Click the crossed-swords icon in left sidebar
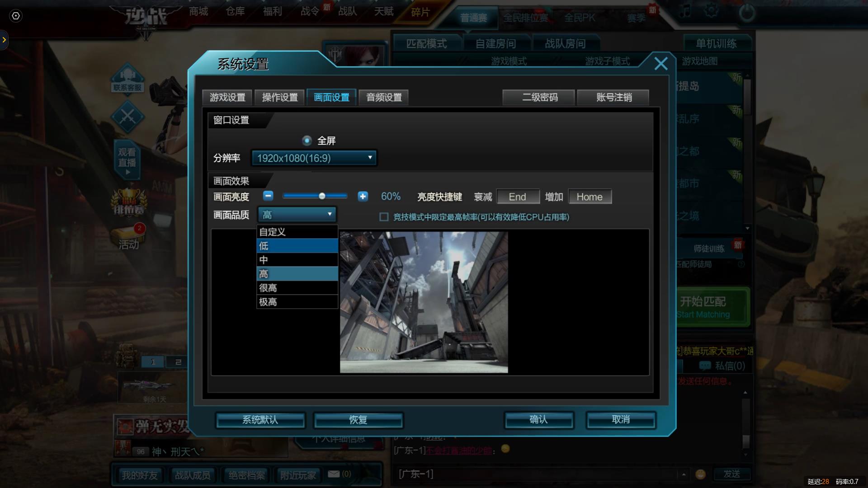The image size is (868, 488). click(x=127, y=117)
